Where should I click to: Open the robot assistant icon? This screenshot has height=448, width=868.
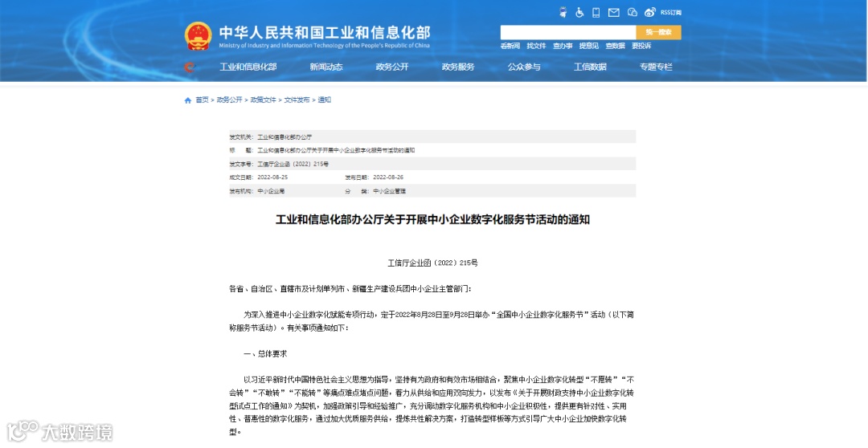(563, 12)
